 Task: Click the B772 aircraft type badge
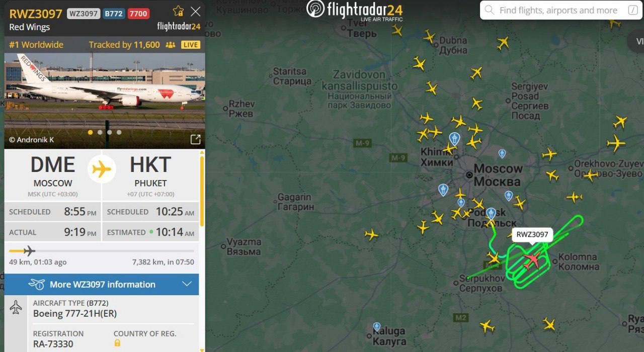[114, 14]
